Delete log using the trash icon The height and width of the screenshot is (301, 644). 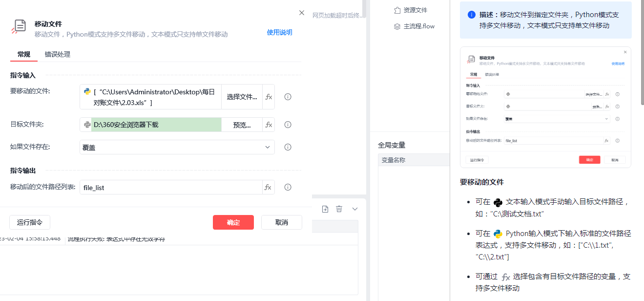(339, 209)
